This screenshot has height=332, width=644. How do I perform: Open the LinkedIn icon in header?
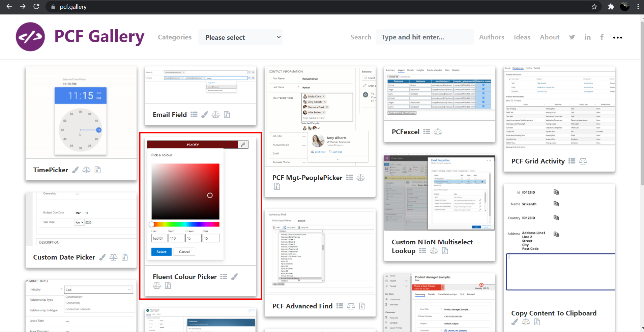(x=587, y=37)
